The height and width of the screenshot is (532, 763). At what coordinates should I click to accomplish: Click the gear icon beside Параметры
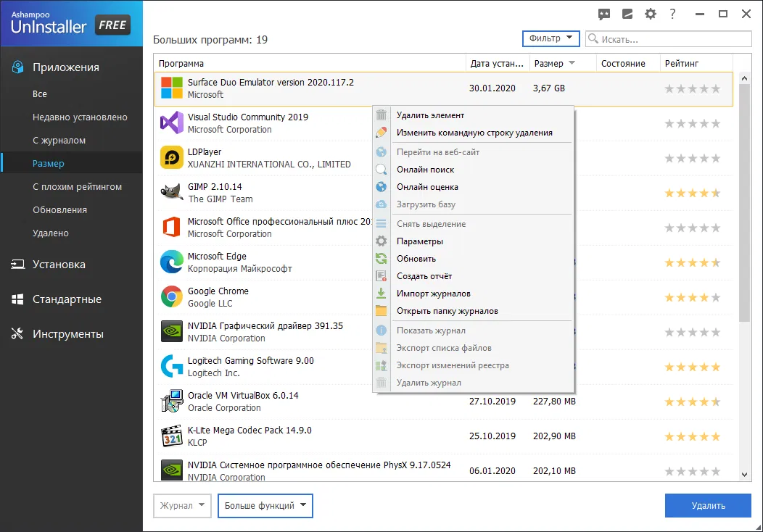coord(381,241)
